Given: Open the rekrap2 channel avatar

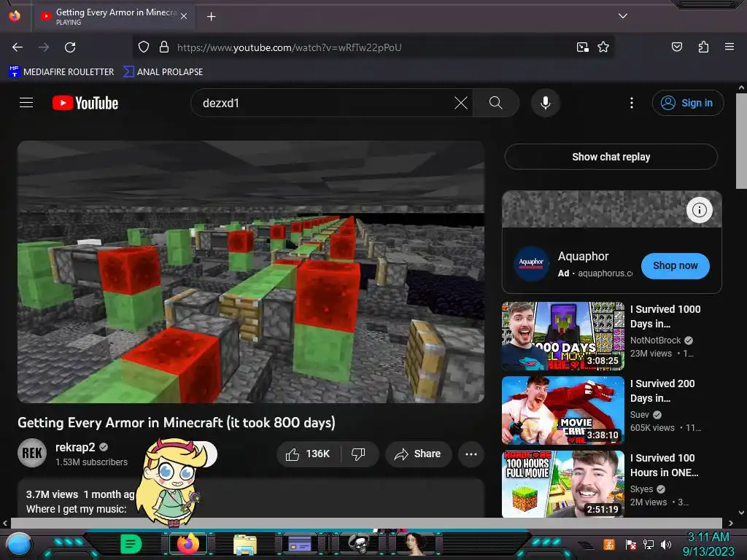Looking at the screenshot, I should [32, 453].
